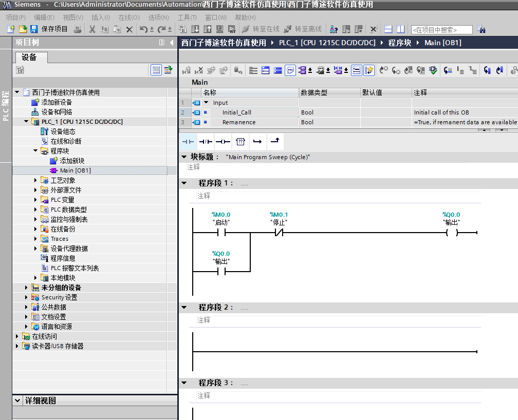Viewport: 518px width, 420px height.
Task: Click the Download to device icon
Action: (x=195, y=29)
